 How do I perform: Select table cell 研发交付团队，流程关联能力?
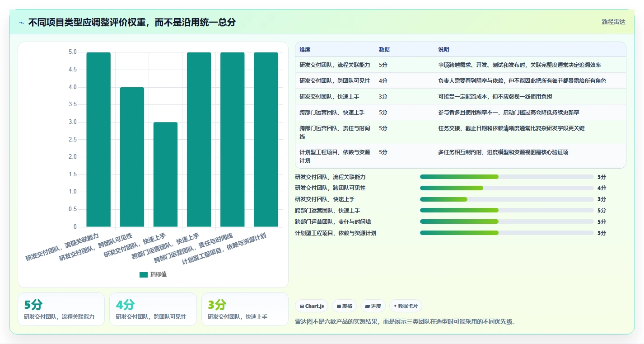(335, 65)
